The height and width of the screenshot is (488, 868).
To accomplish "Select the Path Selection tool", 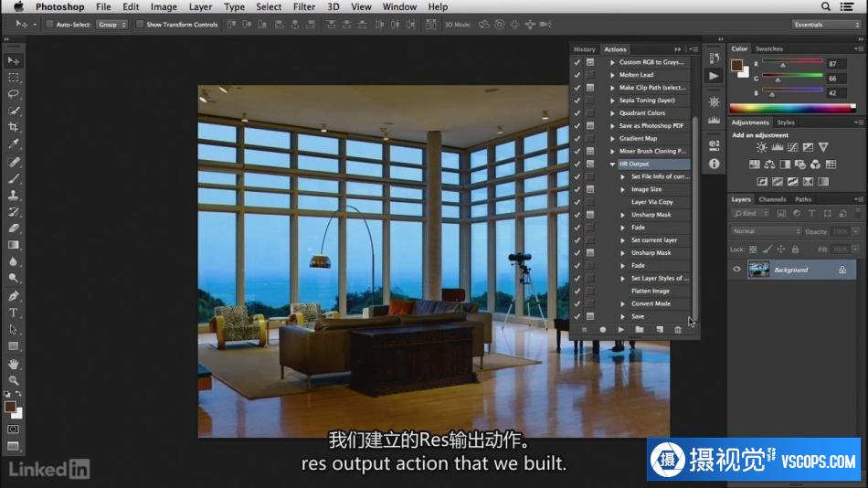I will pos(14,329).
